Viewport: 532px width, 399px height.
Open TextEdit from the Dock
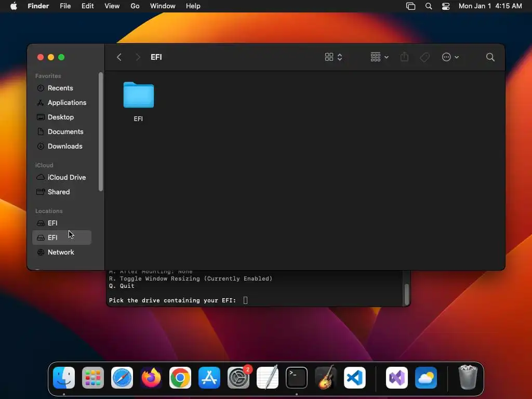pos(268,378)
